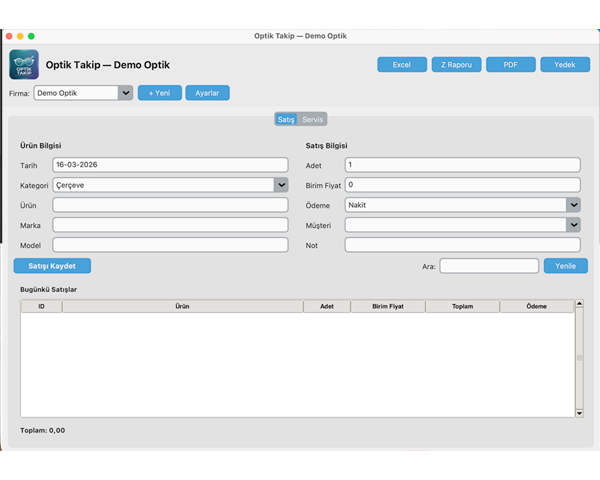Focus the Birim Fiyat input field
Screen dimensions: 600x480
tap(462, 185)
